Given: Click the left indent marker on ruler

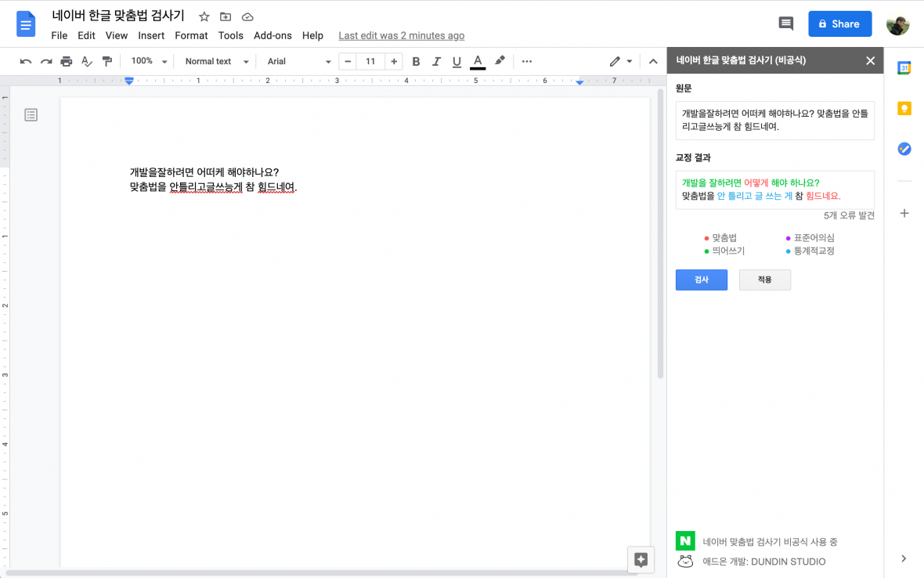Looking at the screenshot, I should (x=129, y=81).
